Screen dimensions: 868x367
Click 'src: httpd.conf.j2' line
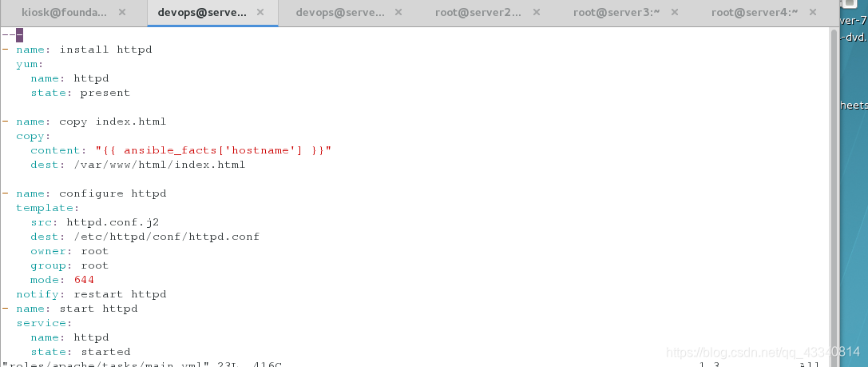click(95, 222)
